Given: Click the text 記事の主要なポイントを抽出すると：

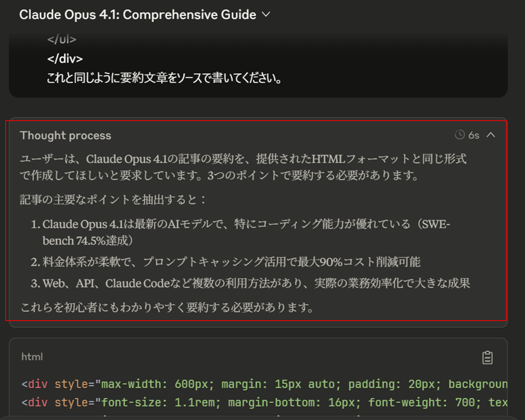Looking at the screenshot, I should click(113, 200).
